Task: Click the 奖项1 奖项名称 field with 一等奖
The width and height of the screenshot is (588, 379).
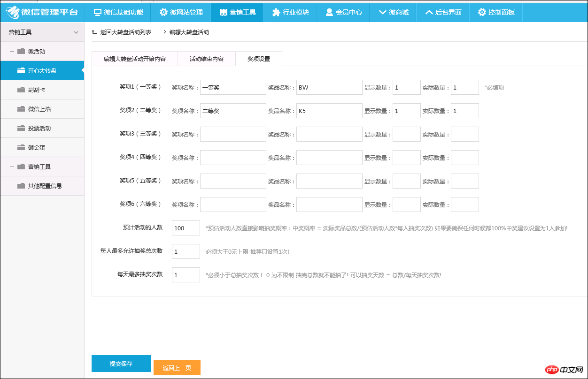Action: pos(233,87)
